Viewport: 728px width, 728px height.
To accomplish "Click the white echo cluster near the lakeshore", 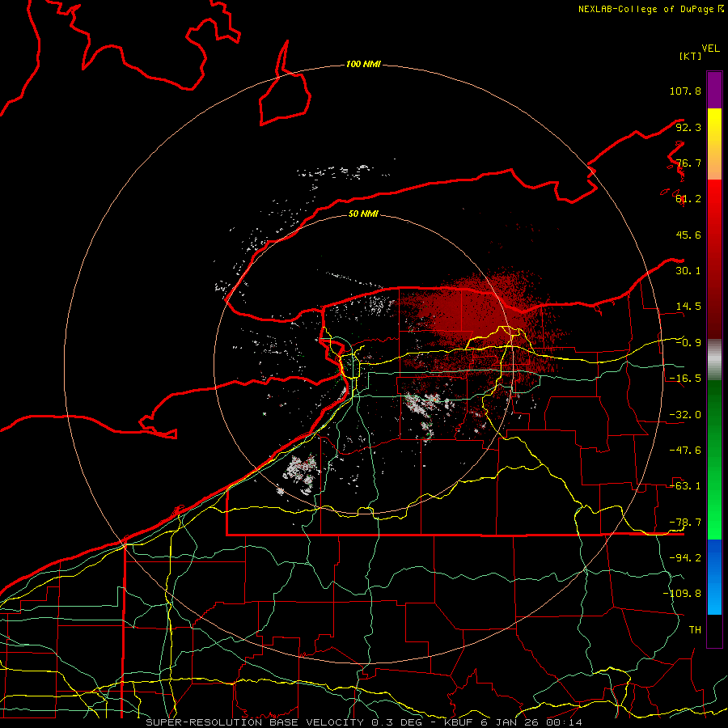I will point(299,473).
